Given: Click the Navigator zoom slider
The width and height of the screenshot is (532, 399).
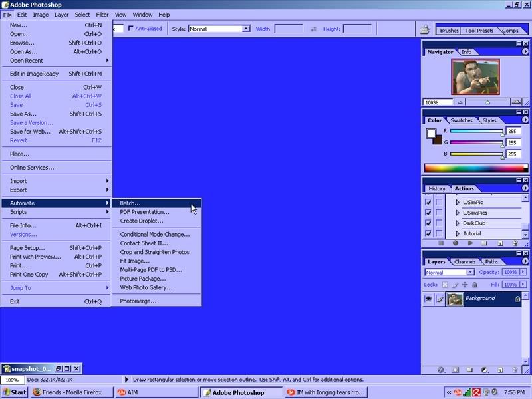Looking at the screenshot, I should (487, 102).
